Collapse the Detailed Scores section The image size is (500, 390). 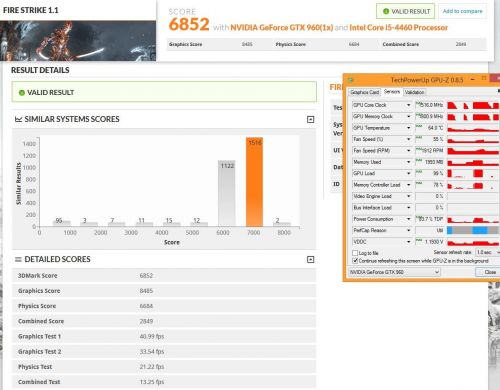(310, 259)
